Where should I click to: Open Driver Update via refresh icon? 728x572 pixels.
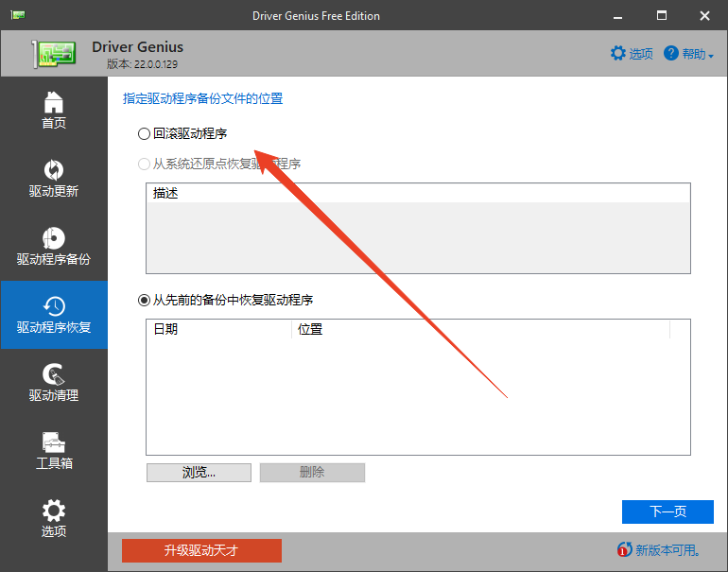[x=54, y=169]
